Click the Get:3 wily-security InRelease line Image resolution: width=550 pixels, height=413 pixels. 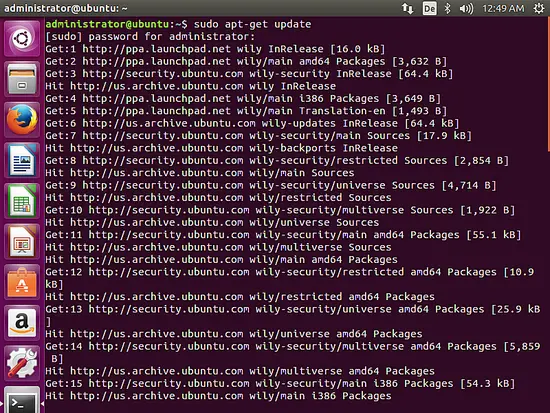(x=249, y=74)
